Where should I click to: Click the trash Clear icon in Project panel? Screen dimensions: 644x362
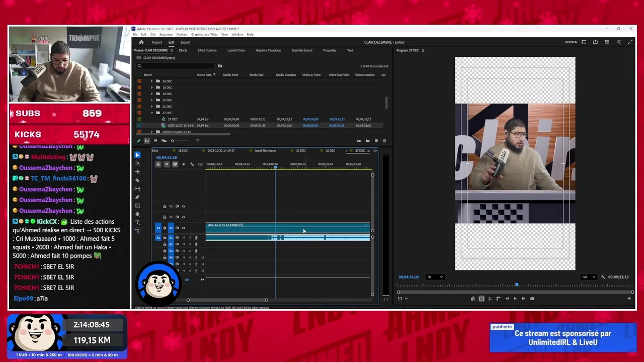coord(385,141)
